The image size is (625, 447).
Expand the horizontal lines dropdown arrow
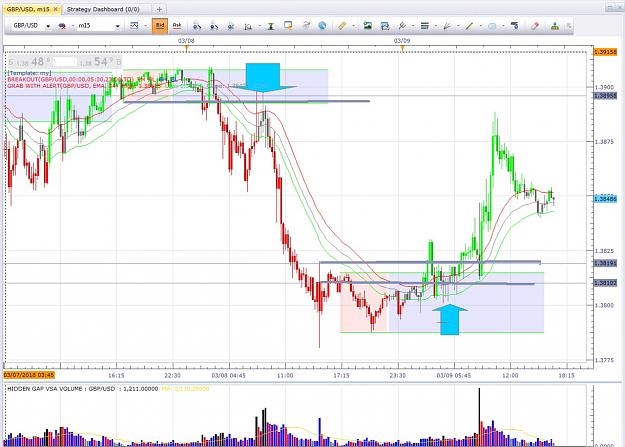point(436,26)
